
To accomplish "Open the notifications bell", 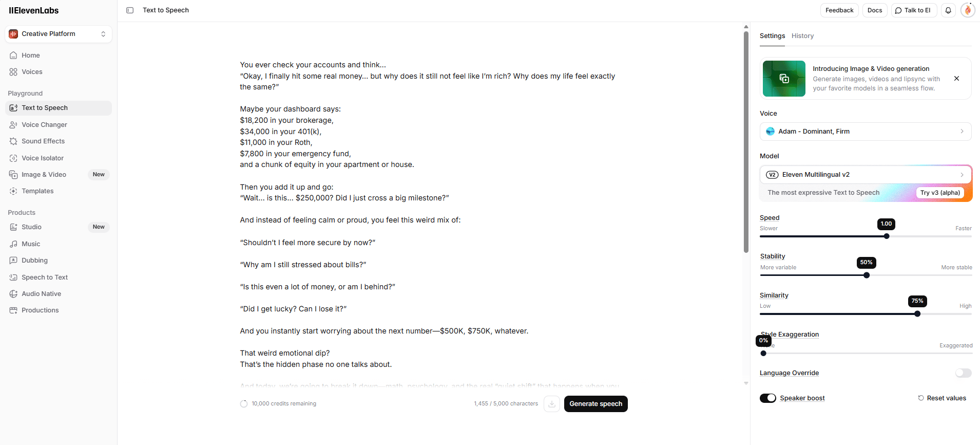I will coord(948,10).
